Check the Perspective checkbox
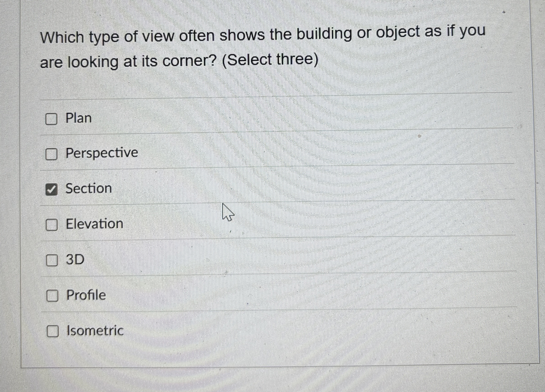545x392 pixels. 52,153
